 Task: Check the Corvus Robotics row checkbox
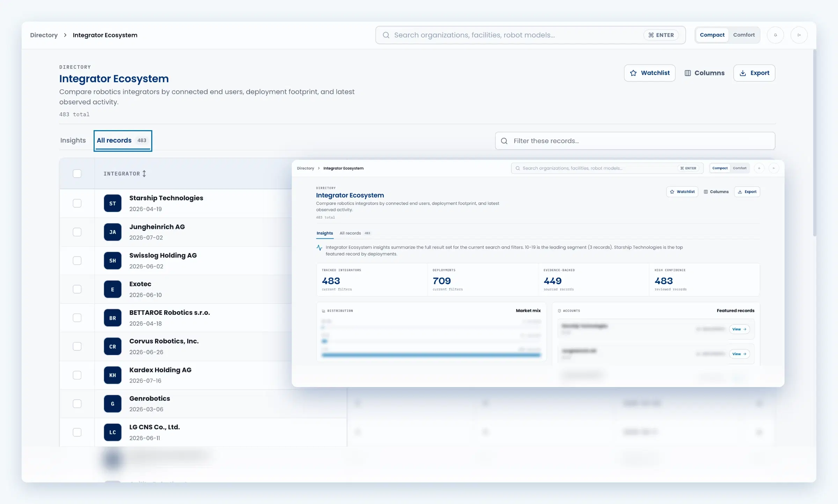[77, 347]
